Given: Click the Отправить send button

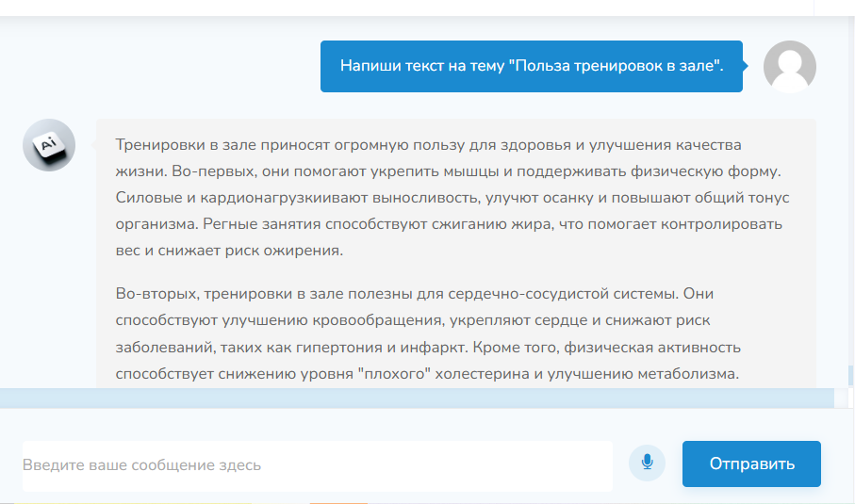Looking at the screenshot, I should click(x=751, y=463).
